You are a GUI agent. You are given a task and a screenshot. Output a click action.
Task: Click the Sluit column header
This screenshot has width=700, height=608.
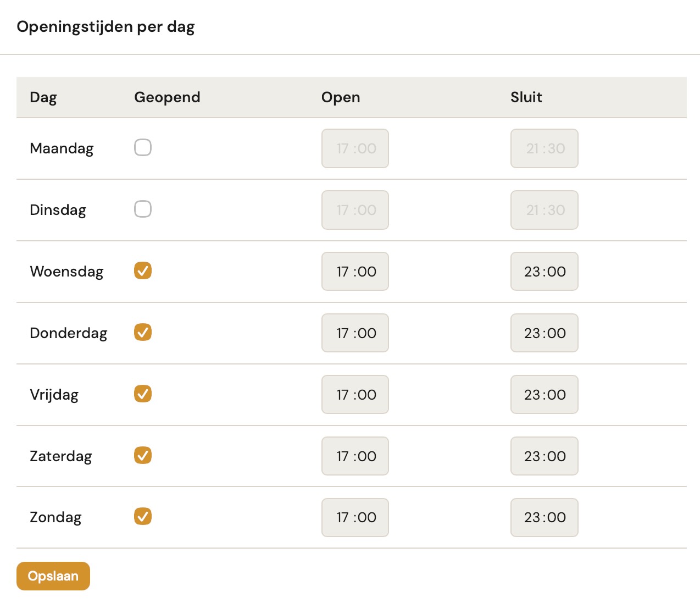click(525, 97)
